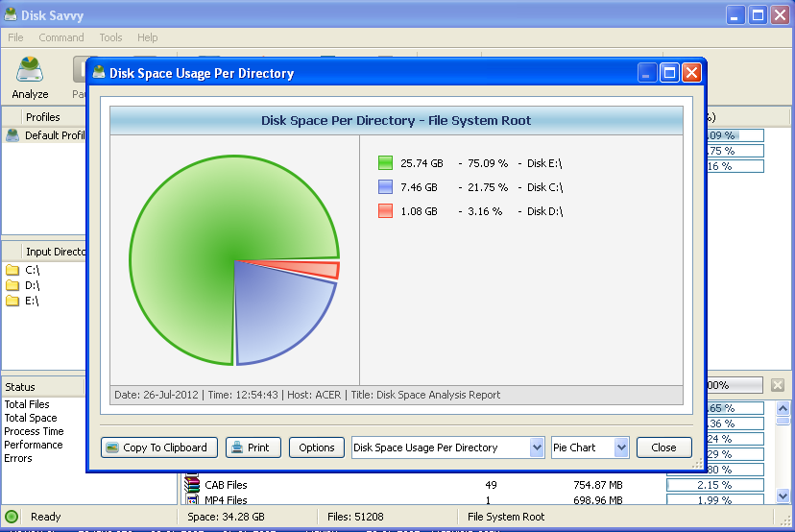Click the 754.87 MB size cell
Image resolution: width=795 pixels, height=532 pixels.
(598, 485)
